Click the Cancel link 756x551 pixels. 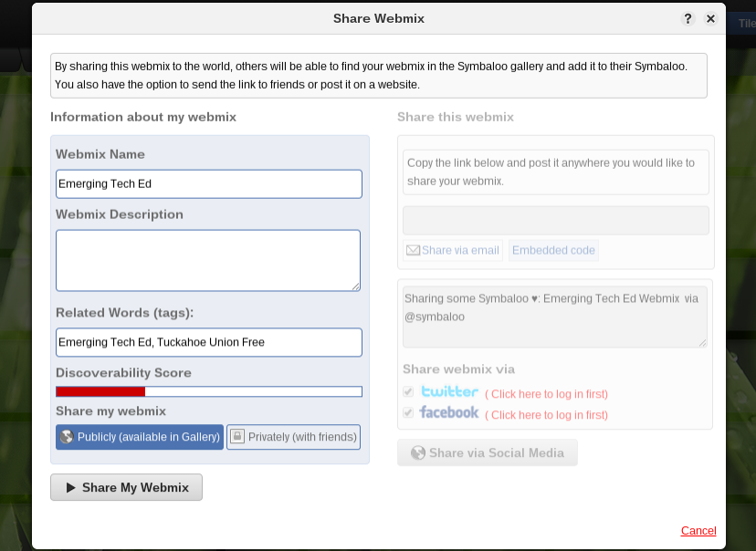[x=698, y=531]
